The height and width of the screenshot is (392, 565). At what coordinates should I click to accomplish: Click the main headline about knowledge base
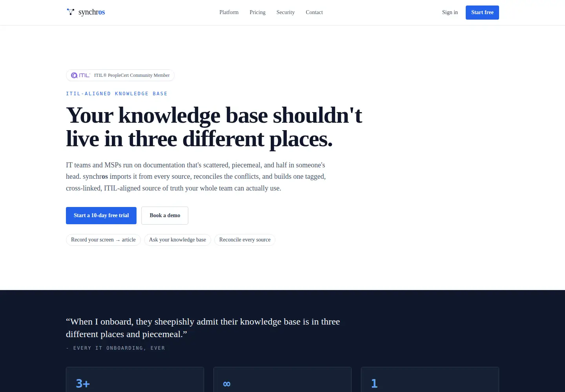pos(214,127)
